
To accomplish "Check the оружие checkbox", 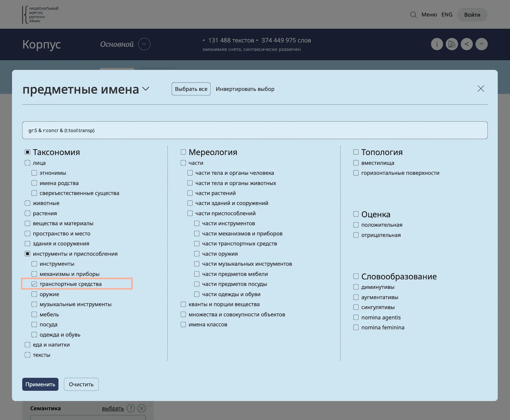I will point(34,294).
